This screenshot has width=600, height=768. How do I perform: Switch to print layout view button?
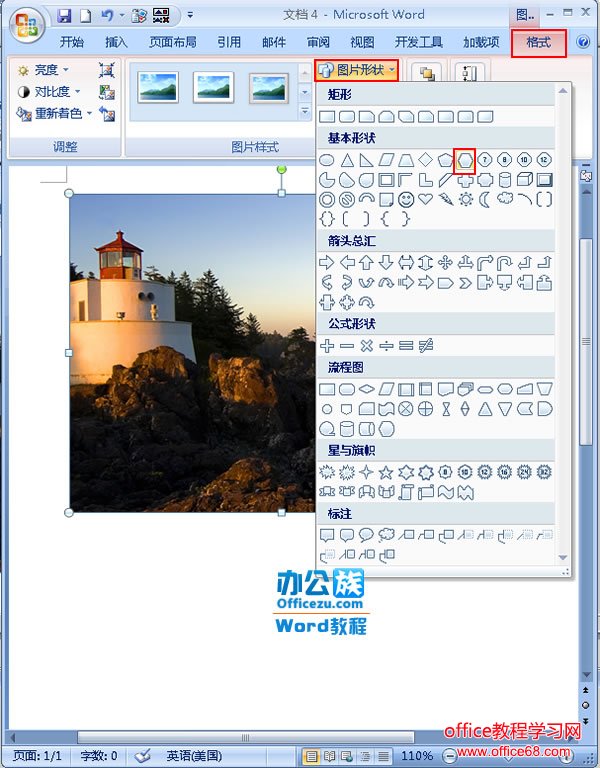[x=311, y=756]
